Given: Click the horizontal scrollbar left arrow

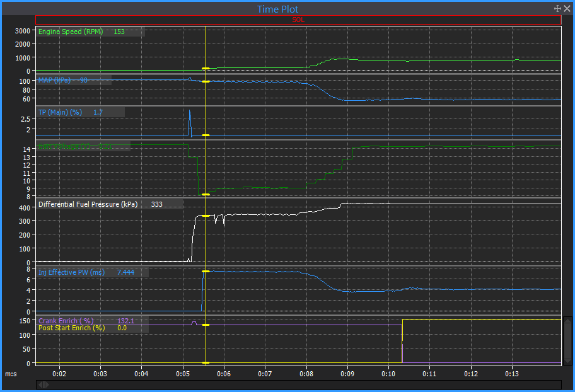Looking at the screenshot, I should click(x=41, y=384).
